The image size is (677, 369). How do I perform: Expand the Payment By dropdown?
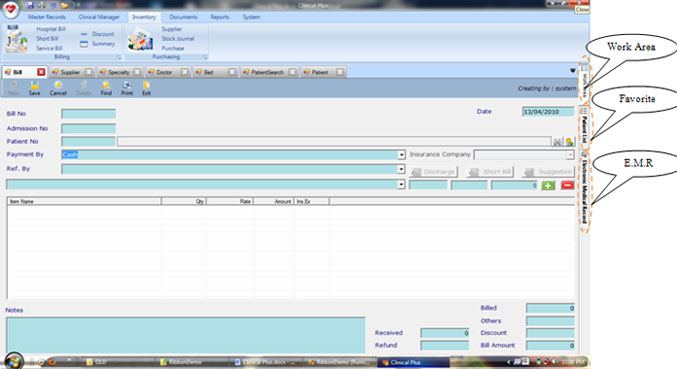[x=401, y=155]
